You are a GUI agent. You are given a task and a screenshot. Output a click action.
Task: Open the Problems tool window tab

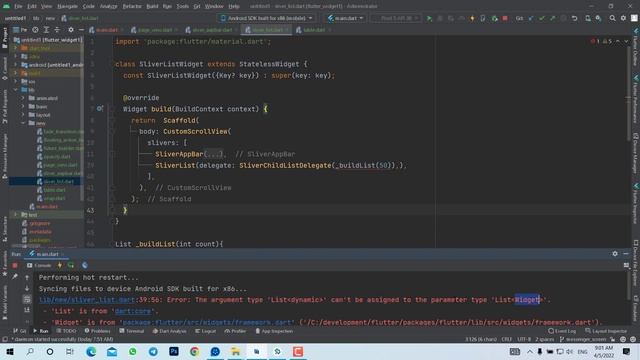98,331
